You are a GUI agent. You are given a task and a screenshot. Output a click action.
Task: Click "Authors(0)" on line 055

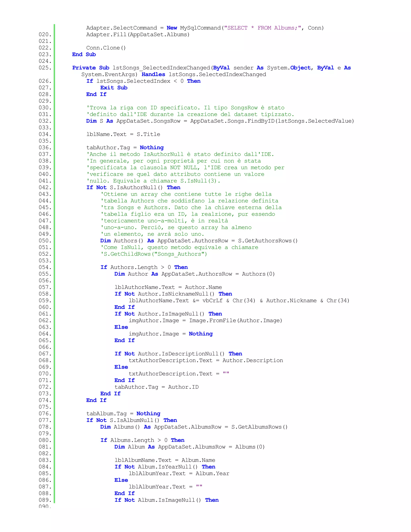(258, 274)
